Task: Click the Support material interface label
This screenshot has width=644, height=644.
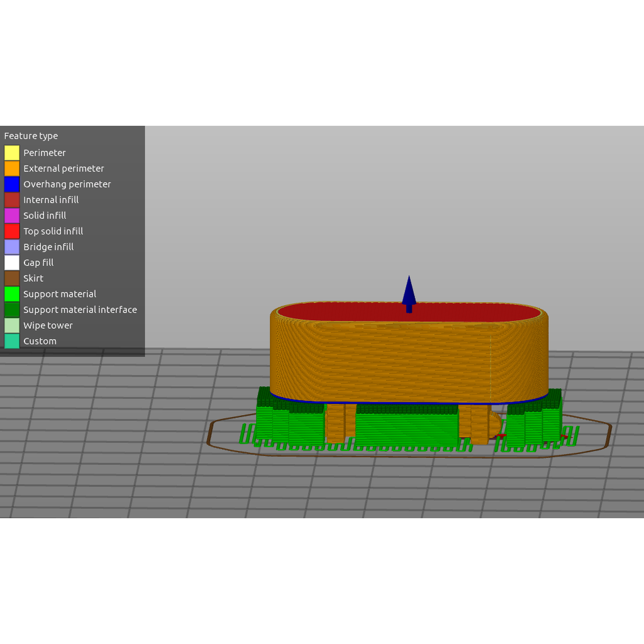Action: click(x=80, y=310)
